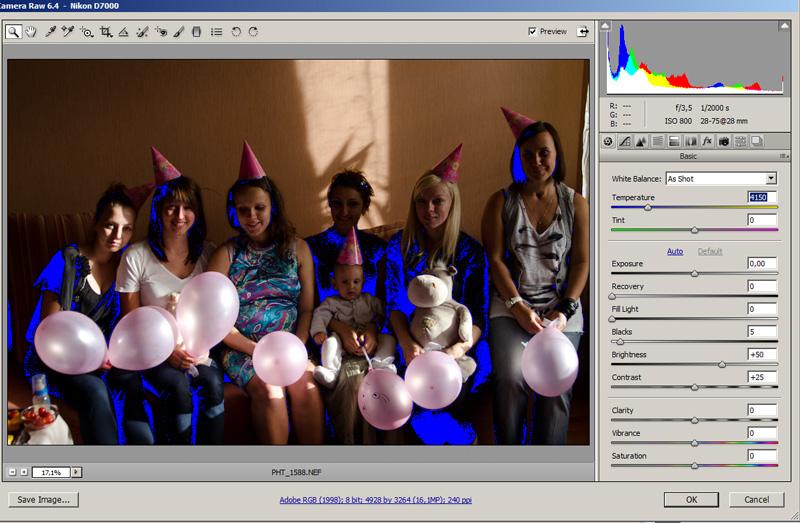Viewport: 800px width, 523px height.
Task: Select the Color Sampler tool
Action: tap(67, 32)
